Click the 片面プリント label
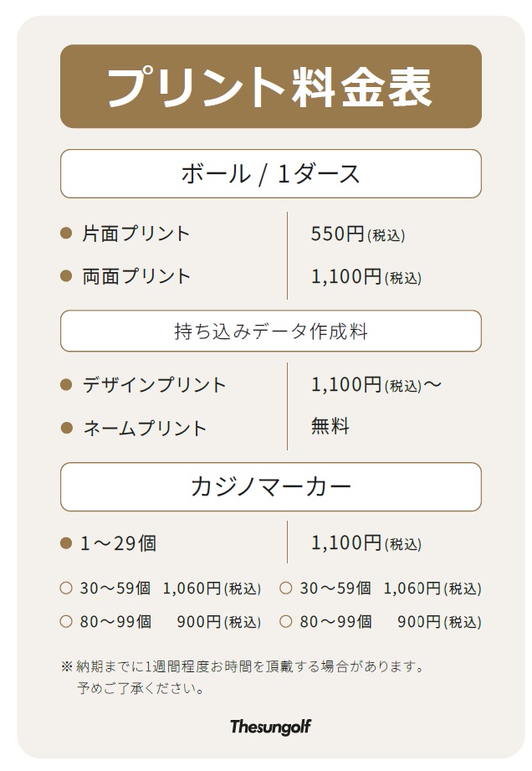 coord(136,234)
